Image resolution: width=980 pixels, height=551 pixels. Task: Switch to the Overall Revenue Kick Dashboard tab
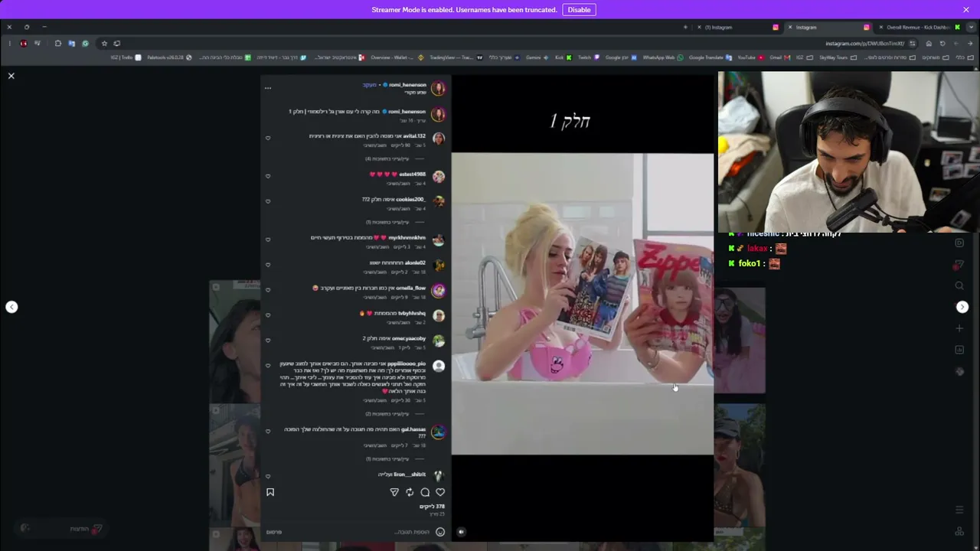919,28
